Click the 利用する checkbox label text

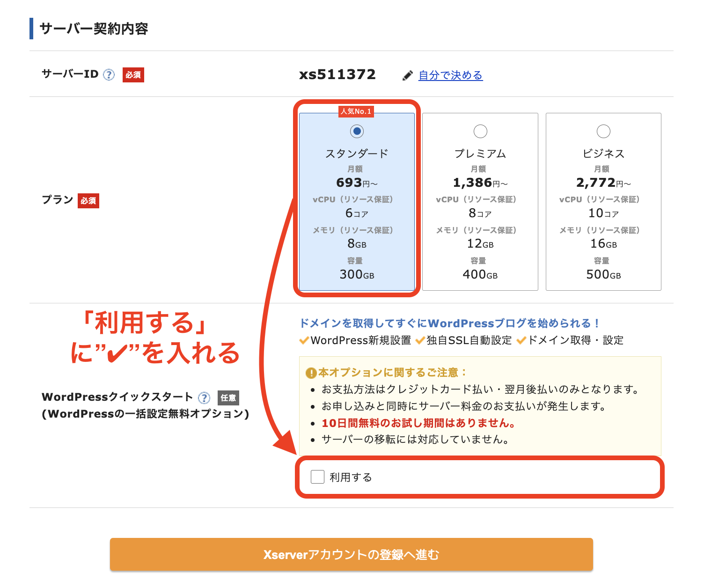pos(351,478)
